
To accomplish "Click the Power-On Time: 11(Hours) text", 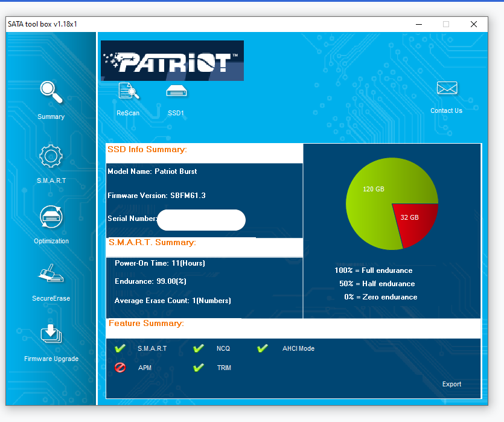I will 160,263.
